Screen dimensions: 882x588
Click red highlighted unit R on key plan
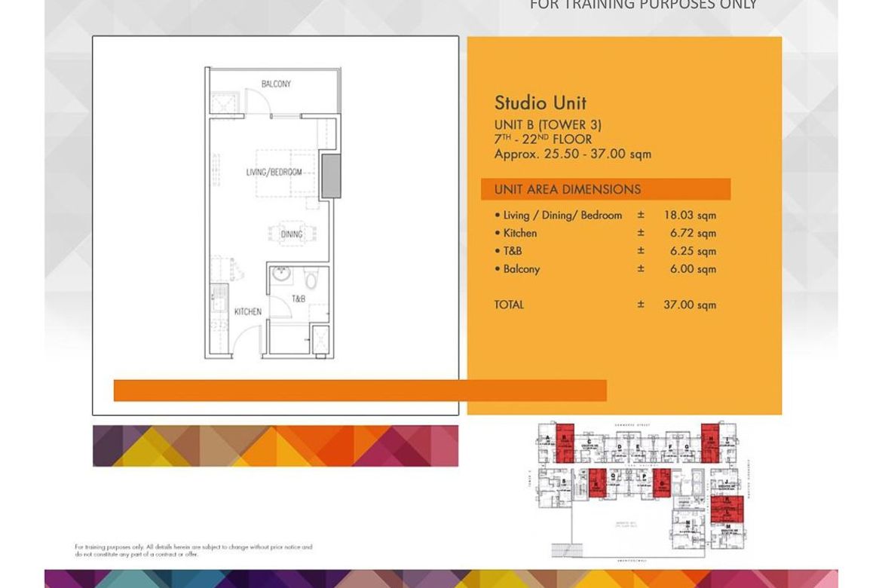pos(597,482)
